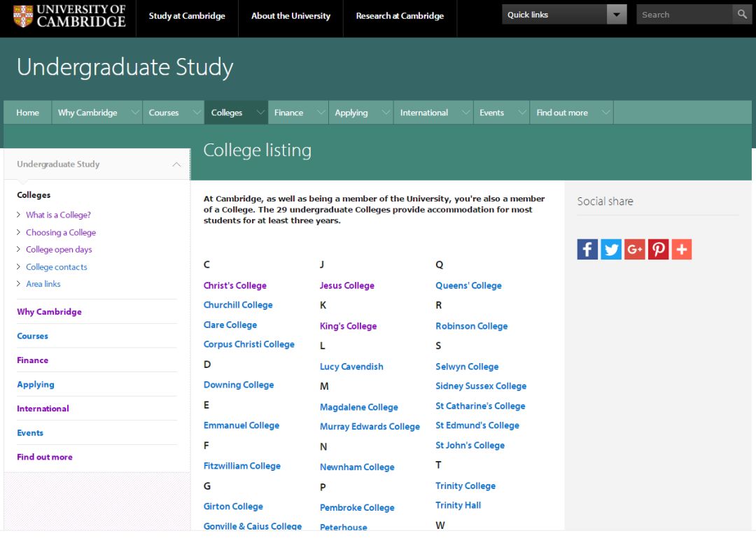Open sidebar 'Courses' link

pos(32,336)
